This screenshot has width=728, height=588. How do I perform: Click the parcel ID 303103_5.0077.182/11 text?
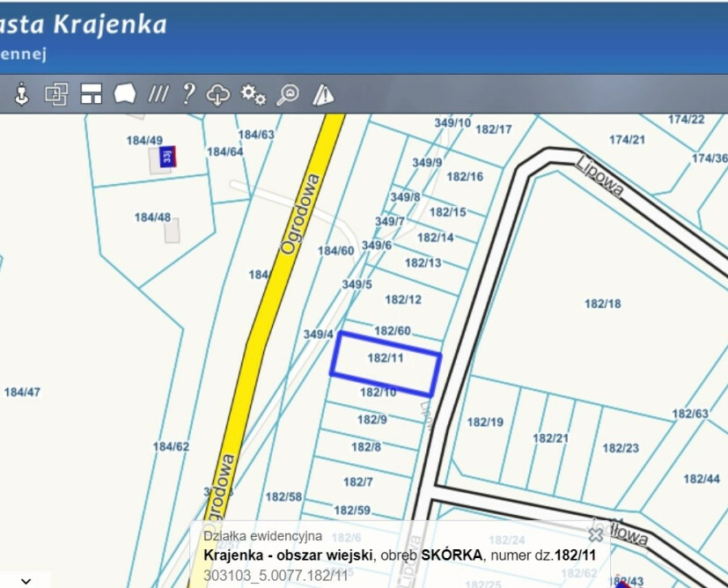click(x=276, y=574)
